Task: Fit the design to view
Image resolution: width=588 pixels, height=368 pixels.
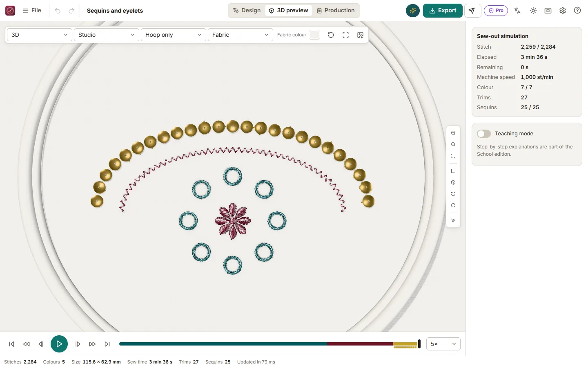Action: (x=453, y=156)
